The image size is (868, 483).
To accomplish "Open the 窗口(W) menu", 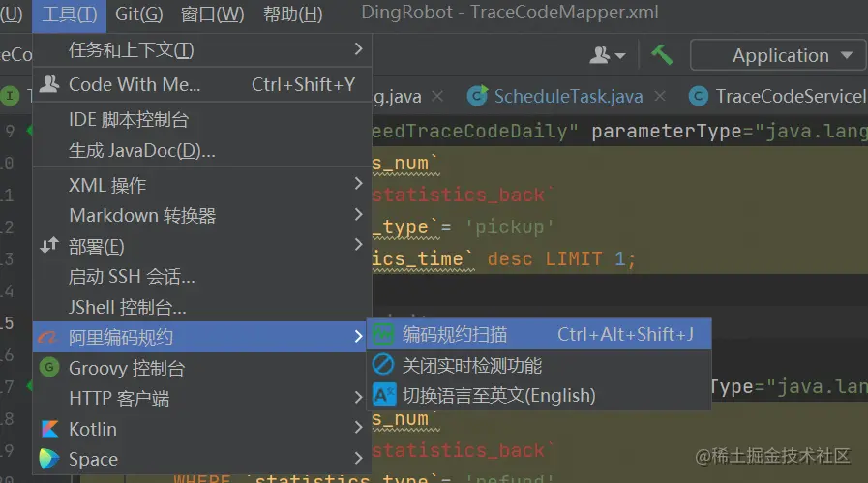I will pyautogui.click(x=213, y=15).
